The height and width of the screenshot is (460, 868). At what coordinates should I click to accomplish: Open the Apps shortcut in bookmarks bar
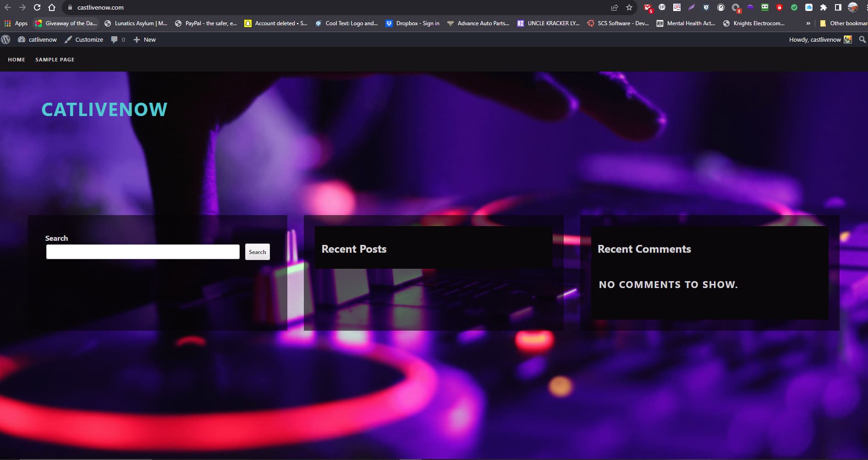16,23
